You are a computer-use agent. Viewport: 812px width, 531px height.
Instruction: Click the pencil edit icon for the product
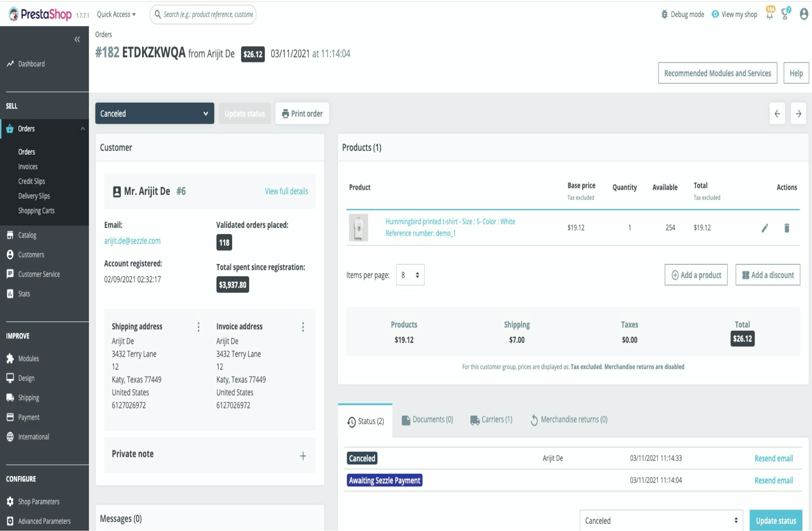[764, 228]
